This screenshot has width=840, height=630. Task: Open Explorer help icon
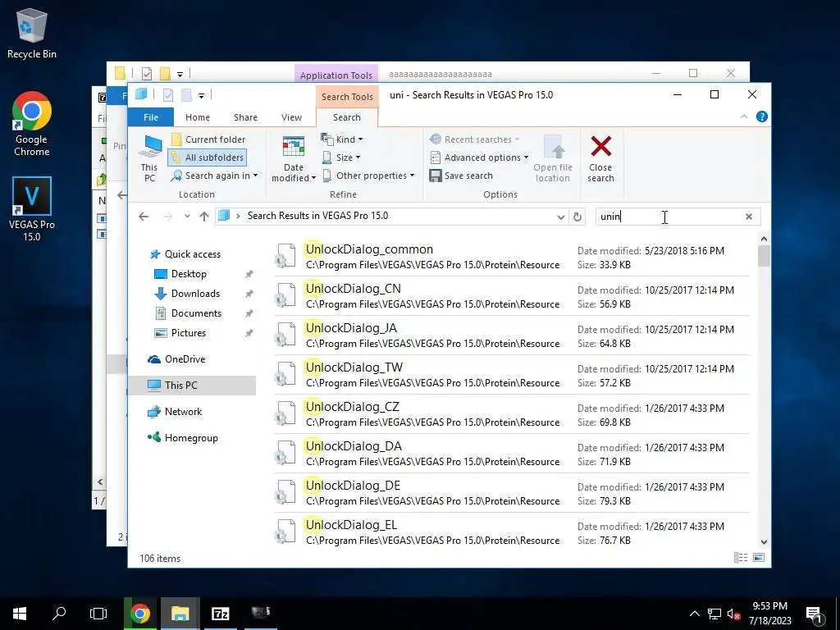[x=762, y=116]
